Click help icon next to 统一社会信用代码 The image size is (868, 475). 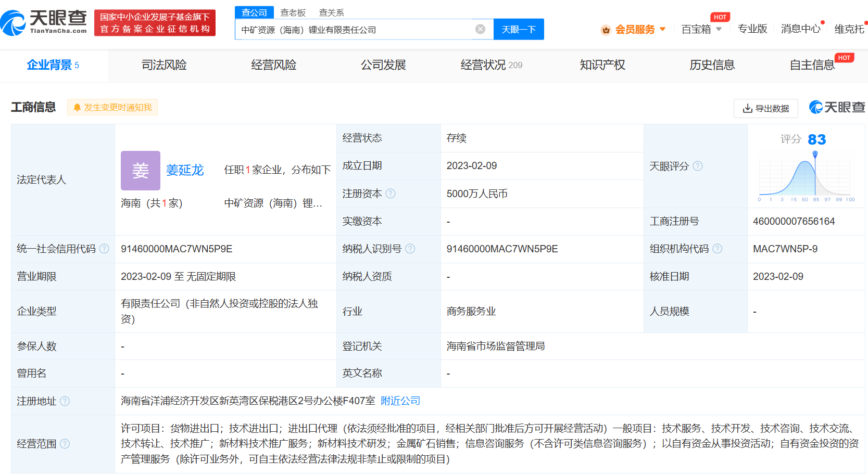104,249
